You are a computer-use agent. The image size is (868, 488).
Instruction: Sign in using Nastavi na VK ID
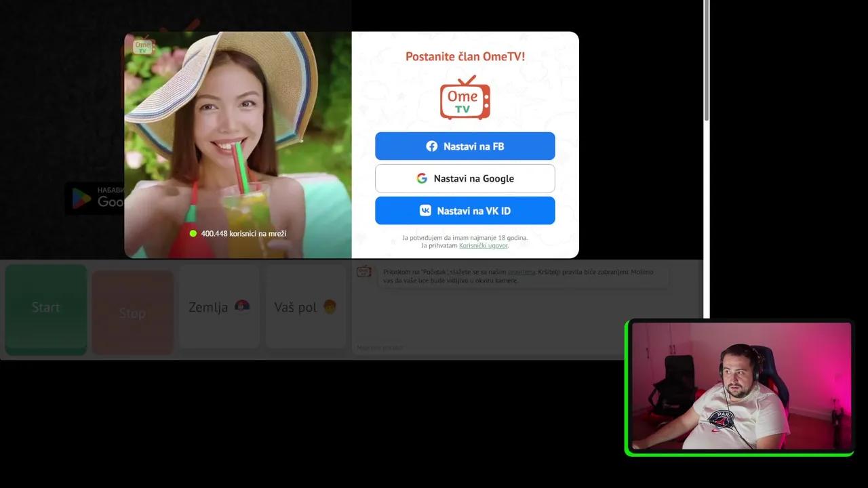465,211
